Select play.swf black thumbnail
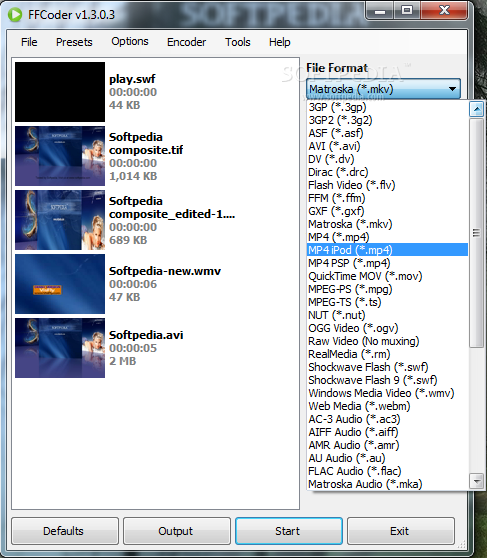Screen dimensions: 487x558 pyautogui.click(x=60, y=92)
